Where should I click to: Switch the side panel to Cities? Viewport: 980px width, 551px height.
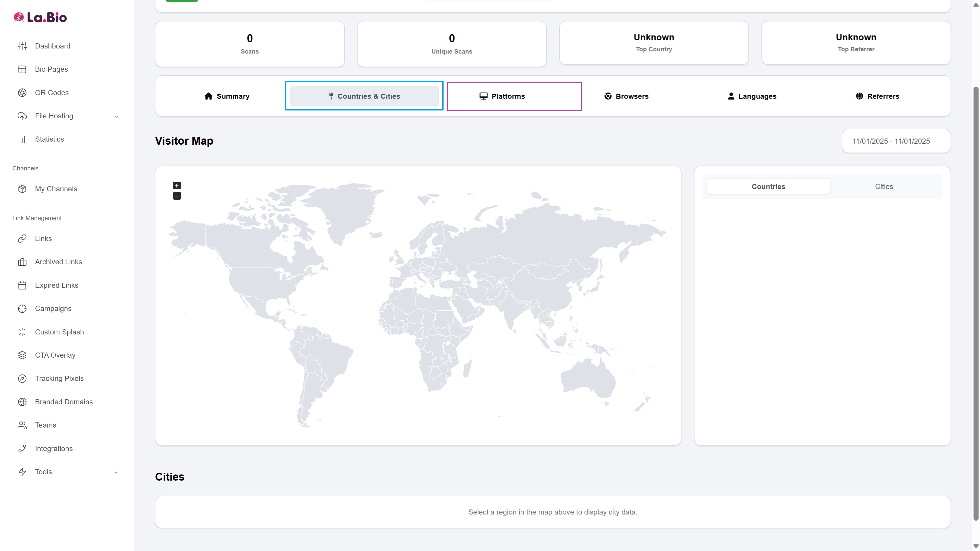(x=883, y=187)
